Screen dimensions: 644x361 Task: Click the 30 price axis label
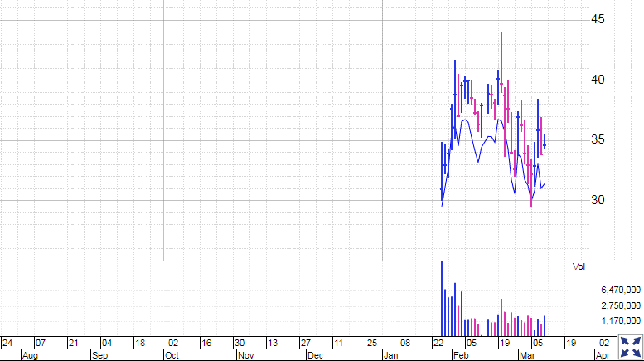[598, 200]
